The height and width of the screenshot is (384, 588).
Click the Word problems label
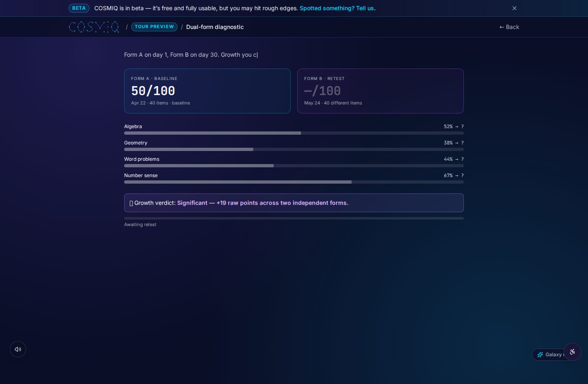[142, 159]
